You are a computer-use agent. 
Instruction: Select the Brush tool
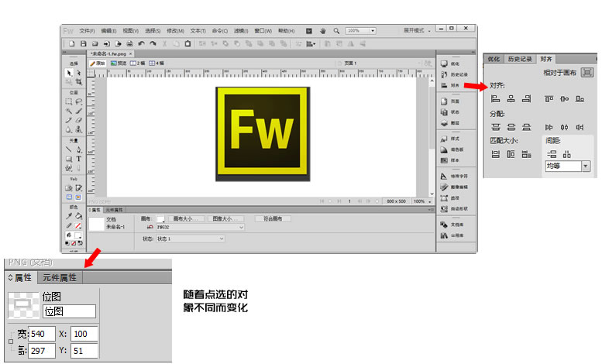tap(78, 111)
